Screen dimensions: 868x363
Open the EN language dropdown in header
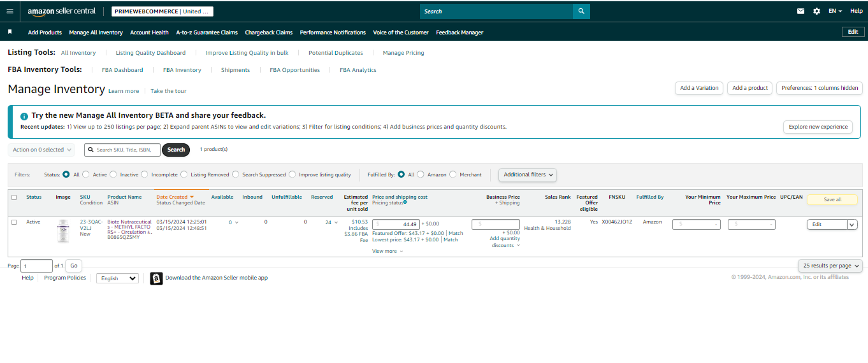pos(835,11)
